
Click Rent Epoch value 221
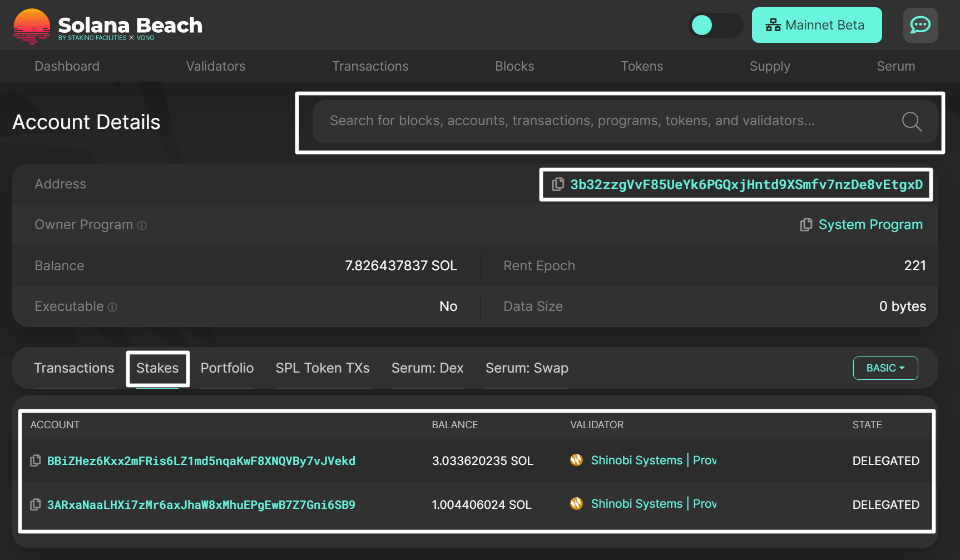click(915, 266)
